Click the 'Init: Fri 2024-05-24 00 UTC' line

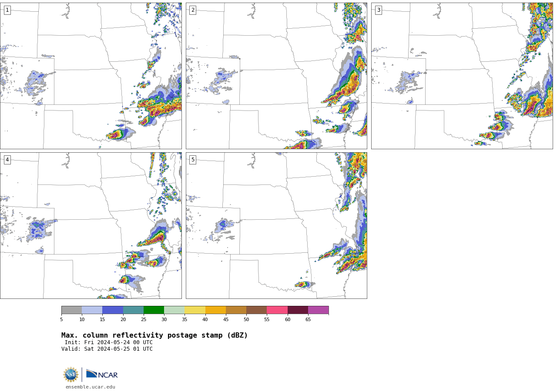click(109, 342)
